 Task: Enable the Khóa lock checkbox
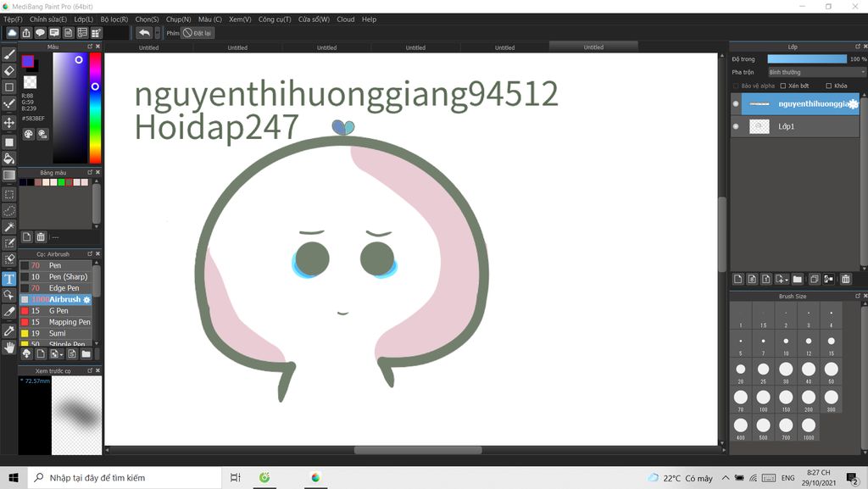828,86
